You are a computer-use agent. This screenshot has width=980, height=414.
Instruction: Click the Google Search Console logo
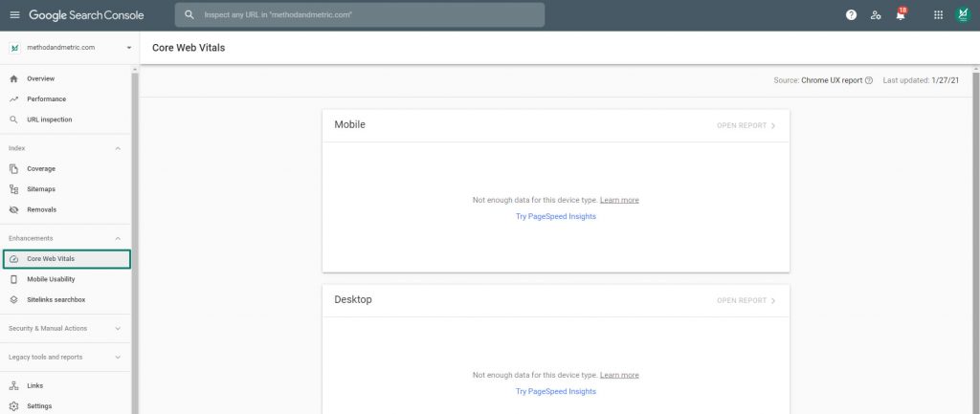point(86,15)
